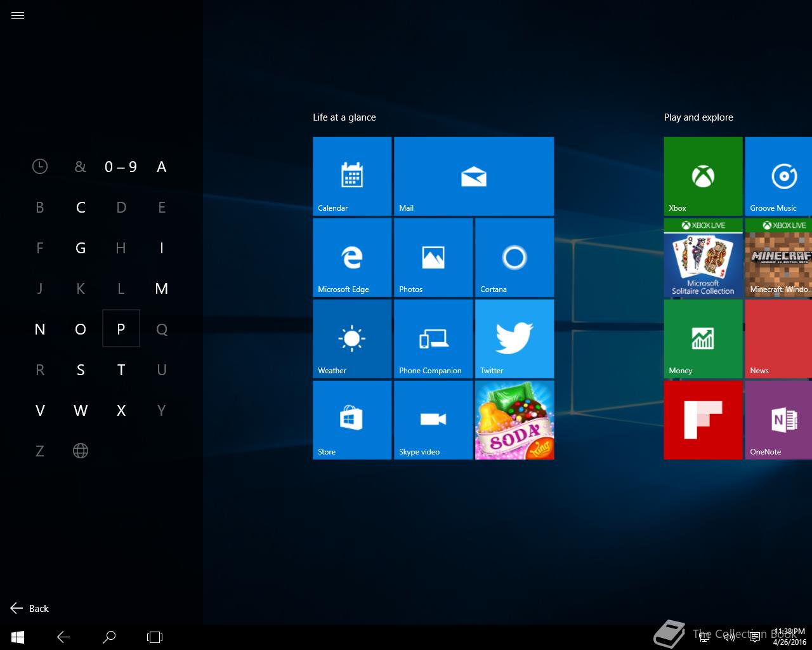Jump to apps starting with O
Screen dimensions: 812x650
81,329
